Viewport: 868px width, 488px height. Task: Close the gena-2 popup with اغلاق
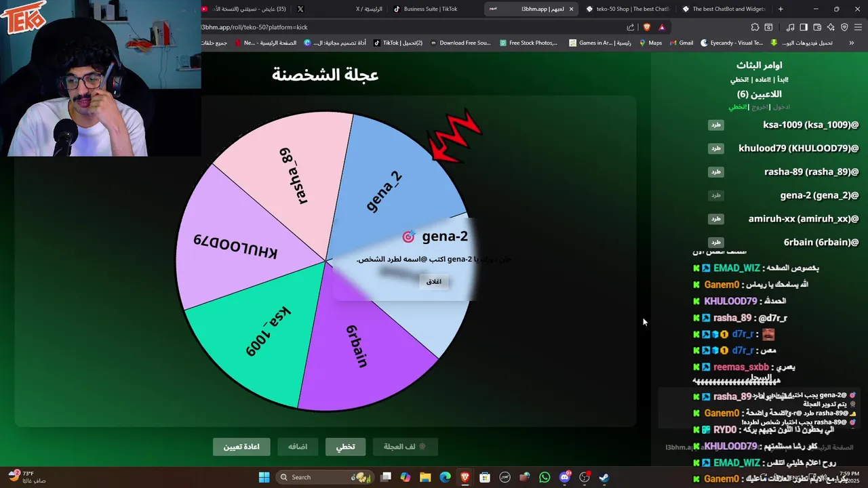[434, 281]
